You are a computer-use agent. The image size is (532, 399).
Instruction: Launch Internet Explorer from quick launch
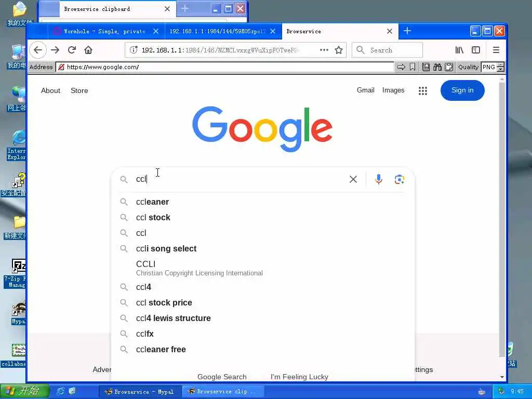pos(60,391)
